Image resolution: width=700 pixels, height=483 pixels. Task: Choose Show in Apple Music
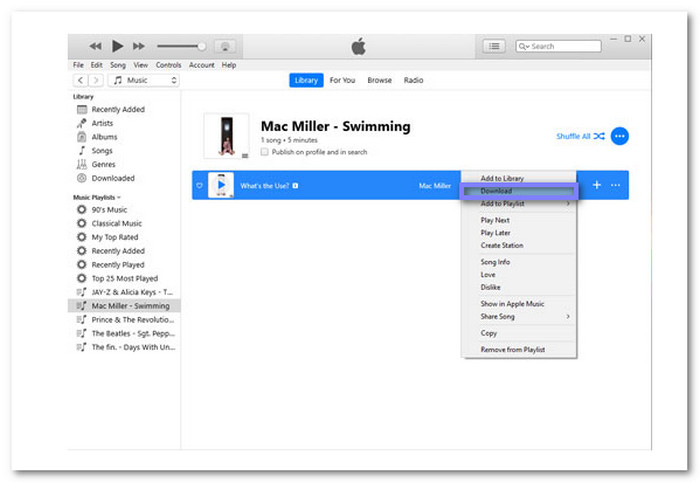click(519, 304)
